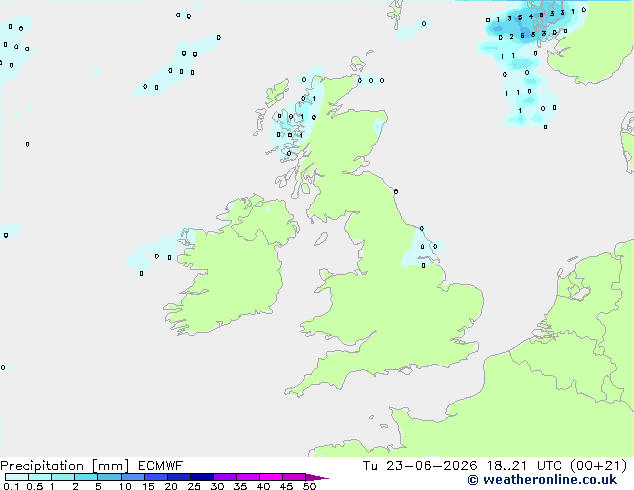Click the 'Precipitation' title word

[42, 466]
